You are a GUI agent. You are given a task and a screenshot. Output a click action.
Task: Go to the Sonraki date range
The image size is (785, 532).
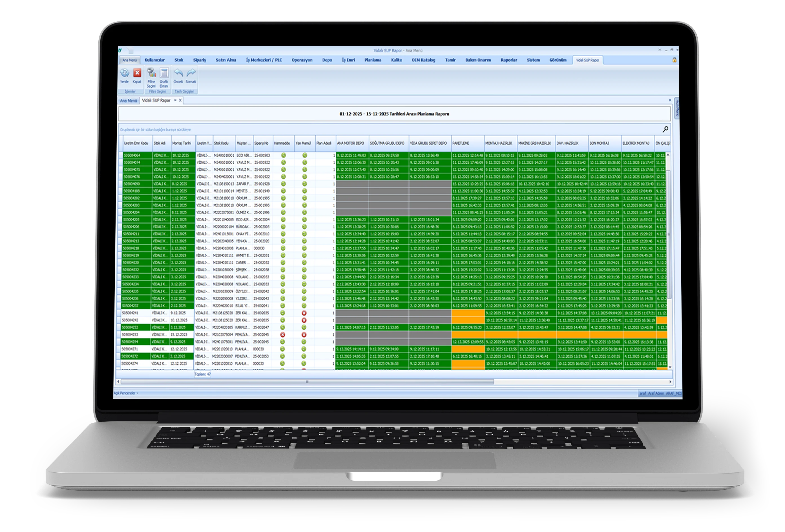click(x=191, y=73)
